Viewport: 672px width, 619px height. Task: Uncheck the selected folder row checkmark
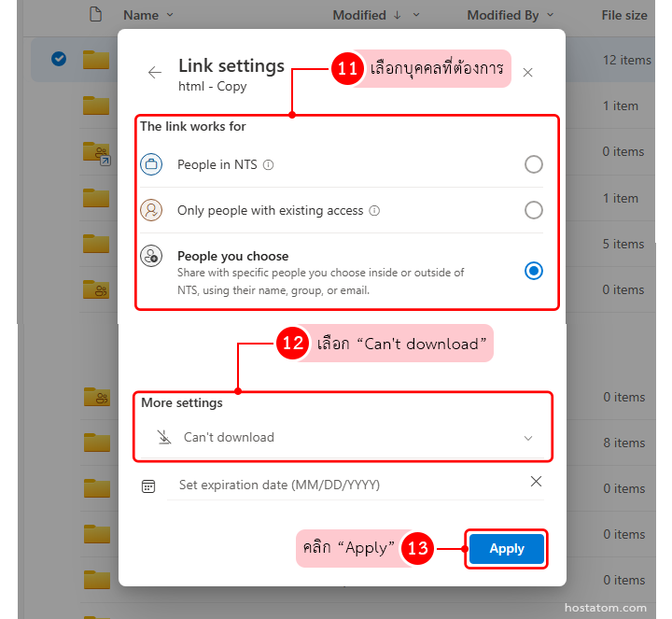(x=59, y=60)
